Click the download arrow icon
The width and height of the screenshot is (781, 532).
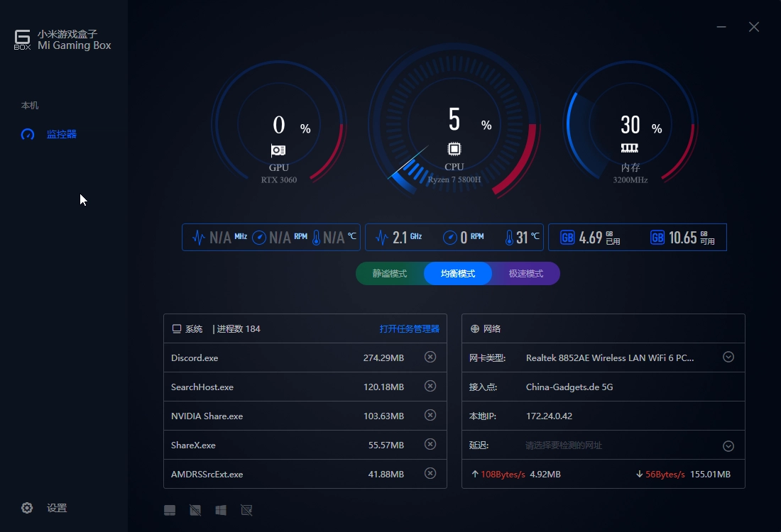tap(639, 475)
